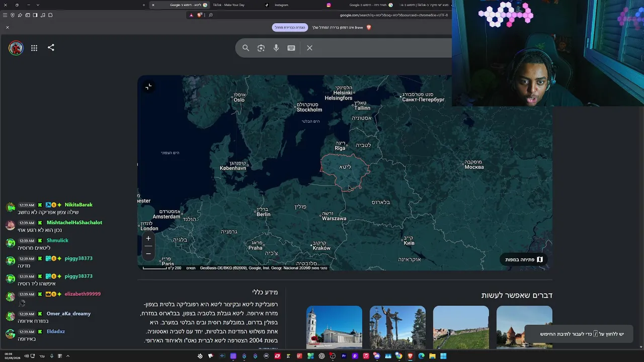The height and width of the screenshot is (362, 644).
Task: Open File Explorer from the taskbar
Action: (x=432, y=356)
